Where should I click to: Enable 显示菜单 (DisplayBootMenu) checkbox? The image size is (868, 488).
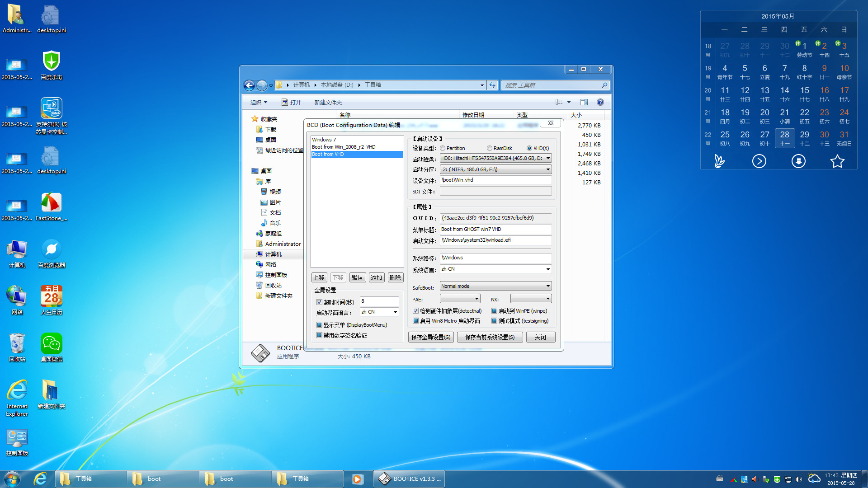coord(319,325)
